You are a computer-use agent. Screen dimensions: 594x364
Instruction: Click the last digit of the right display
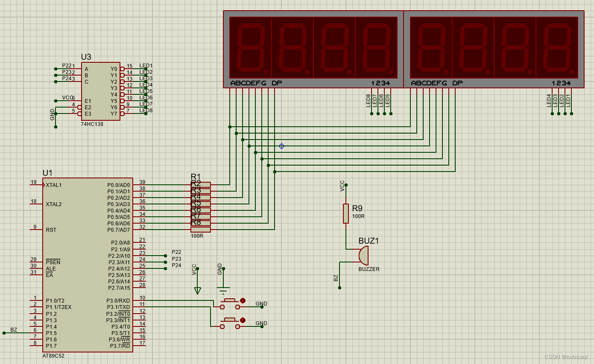pyautogui.click(x=557, y=47)
